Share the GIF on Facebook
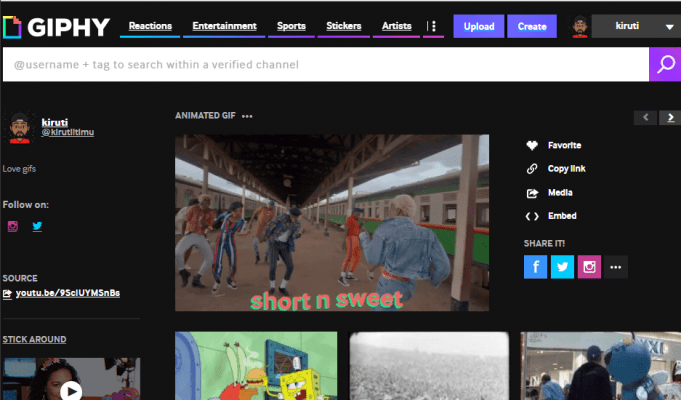 (x=535, y=267)
